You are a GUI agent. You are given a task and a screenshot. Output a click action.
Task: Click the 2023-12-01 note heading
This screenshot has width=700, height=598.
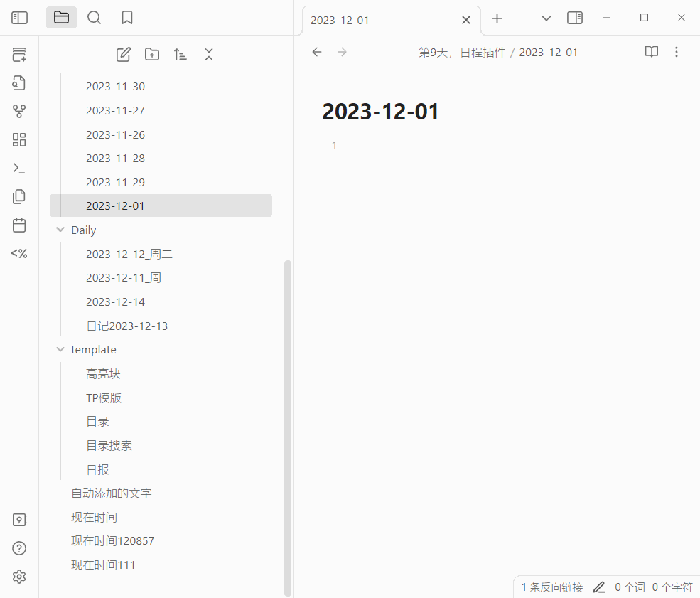(x=380, y=112)
